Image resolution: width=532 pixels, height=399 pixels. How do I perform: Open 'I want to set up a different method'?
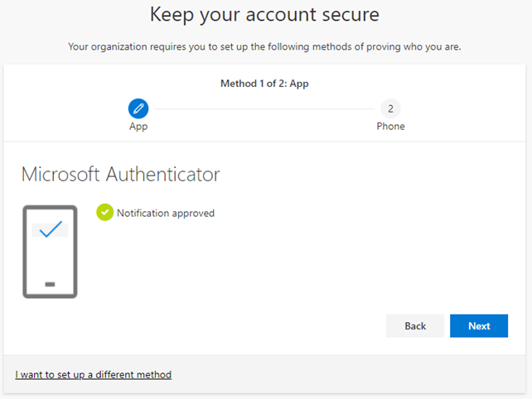point(93,374)
